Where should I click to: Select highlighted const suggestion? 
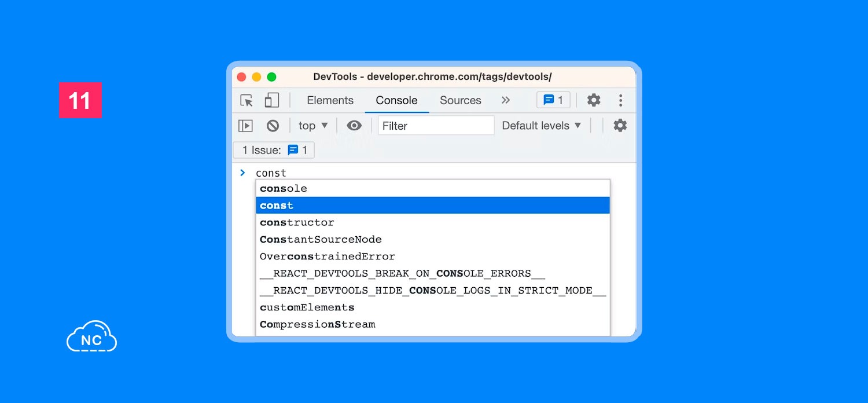(x=433, y=206)
